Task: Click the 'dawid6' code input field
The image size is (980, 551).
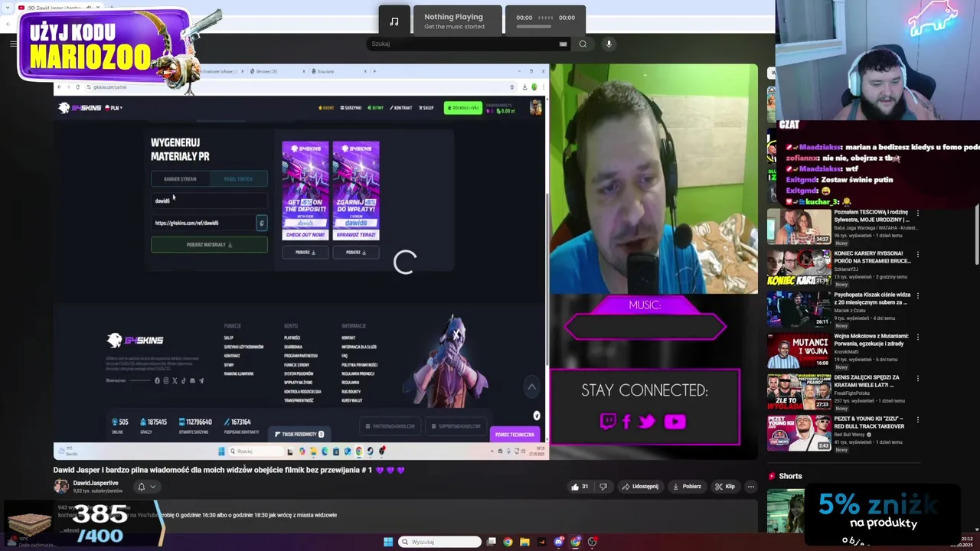Action: pos(209,201)
